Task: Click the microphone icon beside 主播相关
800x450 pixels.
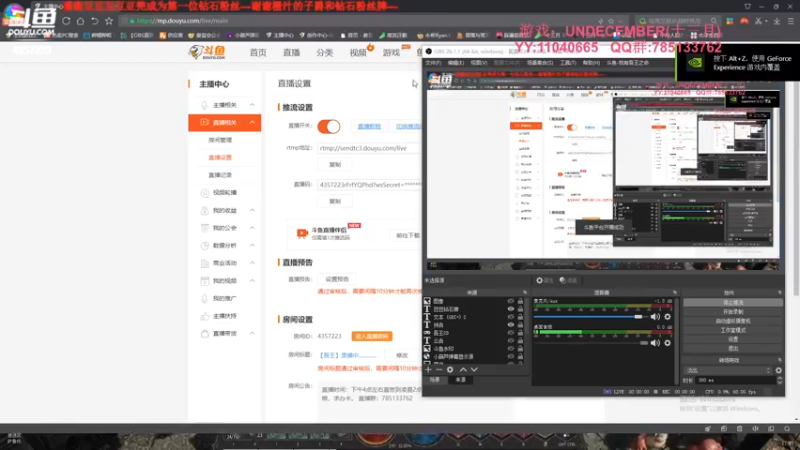Action: (x=204, y=105)
